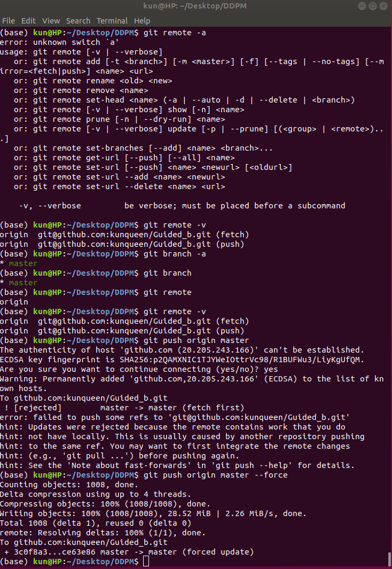Click the yes response text
This screenshot has height=569, width=392.
pos(271,369)
